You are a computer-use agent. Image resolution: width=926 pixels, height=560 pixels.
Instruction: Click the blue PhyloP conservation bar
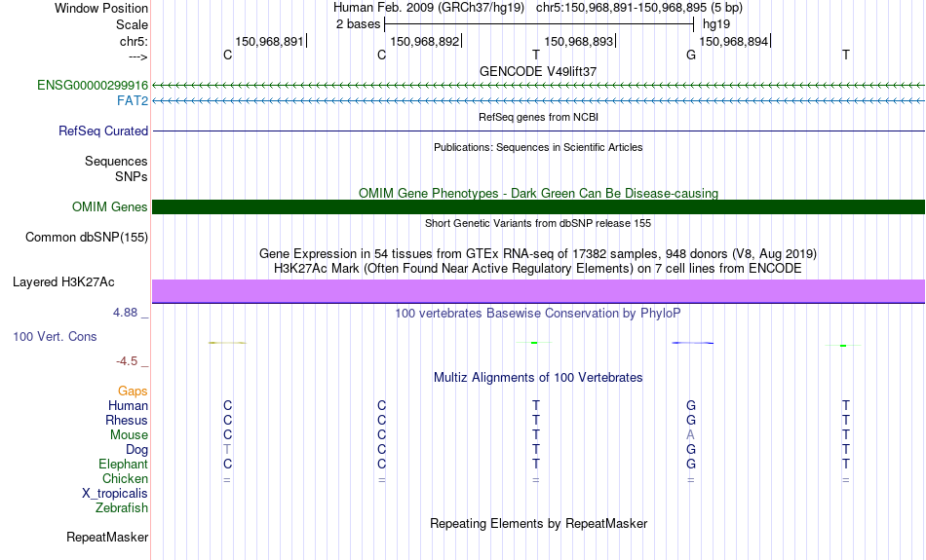pos(693,343)
